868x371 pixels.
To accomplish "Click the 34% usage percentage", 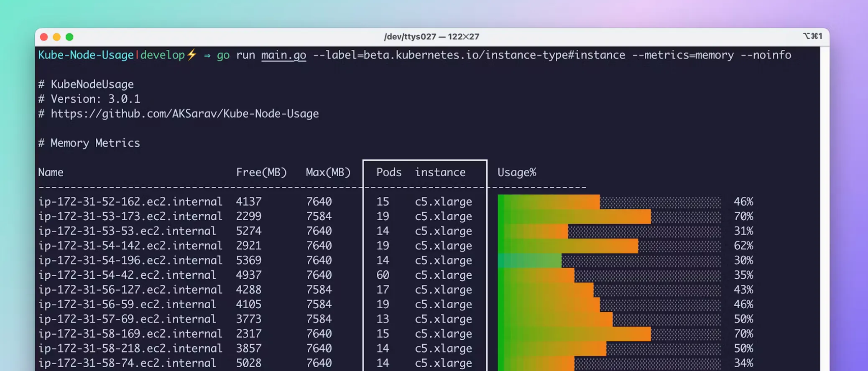I will pyautogui.click(x=743, y=363).
